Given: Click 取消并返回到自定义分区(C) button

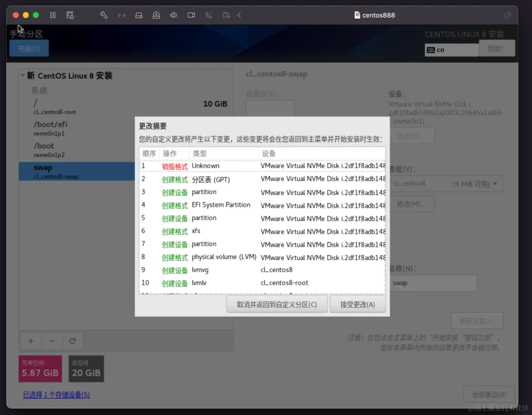Looking at the screenshot, I should click(x=277, y=304).
